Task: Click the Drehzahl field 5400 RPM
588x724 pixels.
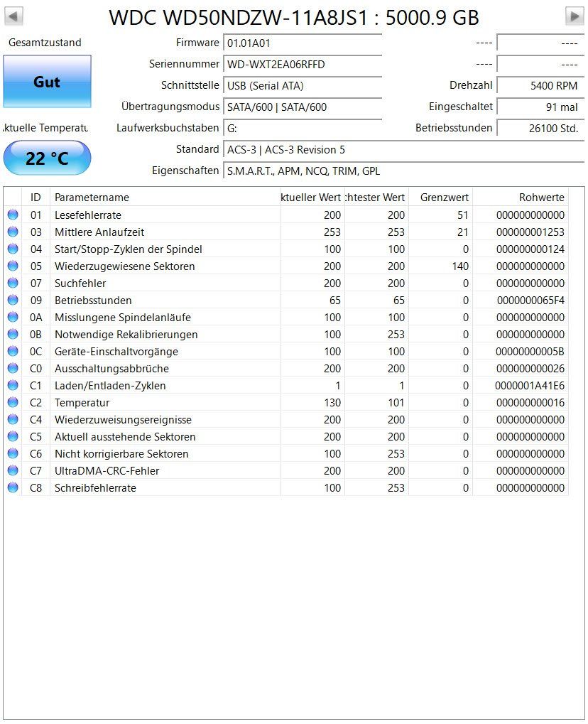Action: (540, 85)
